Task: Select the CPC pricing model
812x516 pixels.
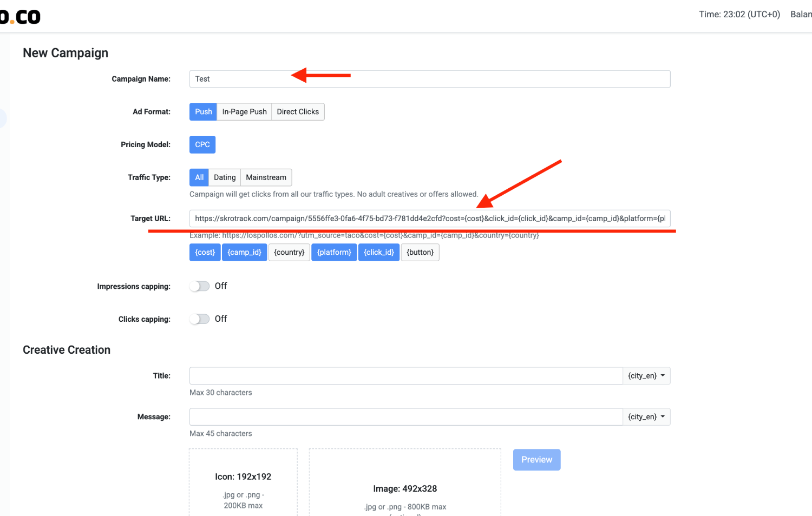Action: (202, 145)
